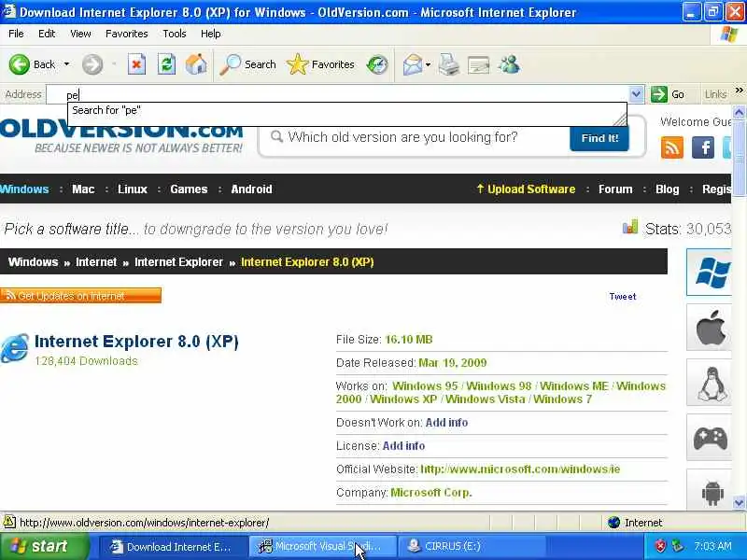This screenshot has width=747, height=560.
Task: Go to the Blog nav link
Action: pyautogui.click(x=667, y=189)
